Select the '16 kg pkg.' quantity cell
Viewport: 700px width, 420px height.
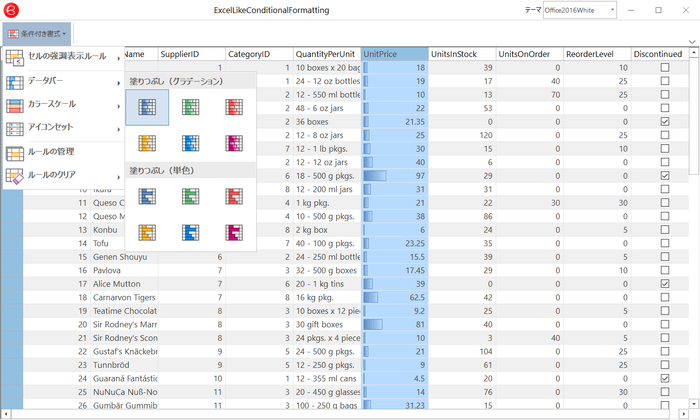(327, 297)
